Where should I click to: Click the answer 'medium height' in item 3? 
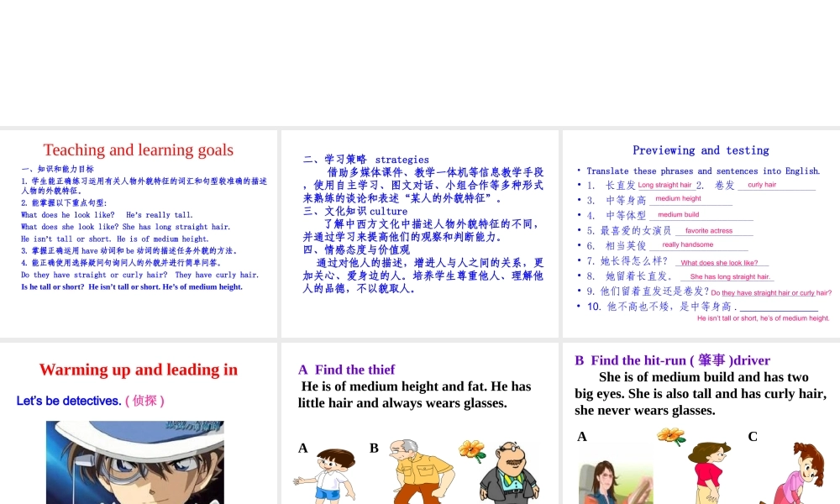tap(678, 199)
